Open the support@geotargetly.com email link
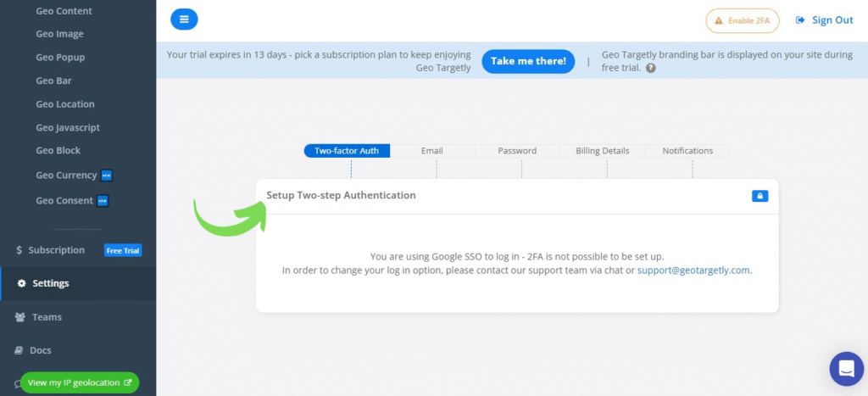The image size is (868, 396). pos(693,271)
